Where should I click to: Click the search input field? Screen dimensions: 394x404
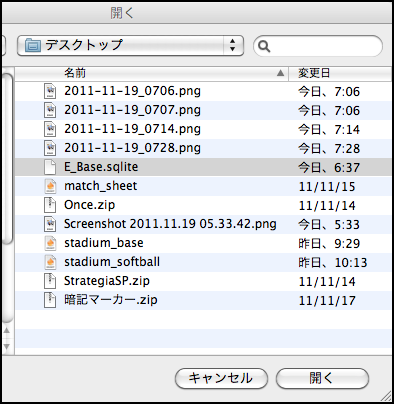coord(318,46)
